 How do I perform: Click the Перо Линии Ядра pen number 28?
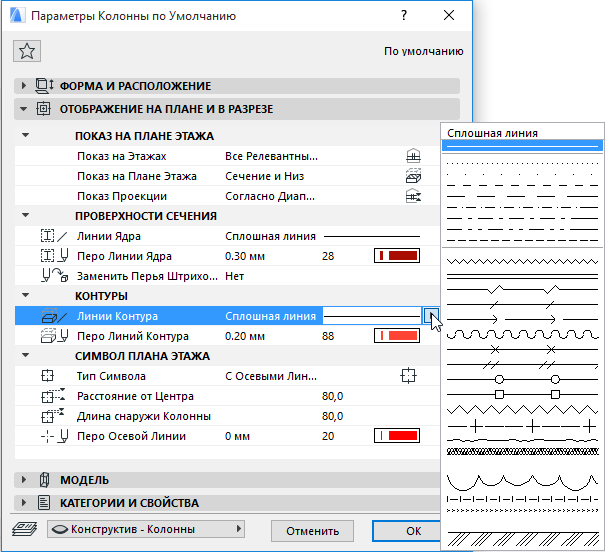(x=328, y=256)
